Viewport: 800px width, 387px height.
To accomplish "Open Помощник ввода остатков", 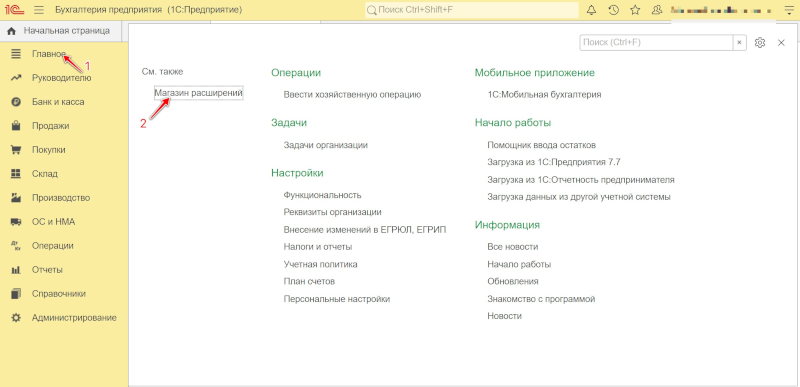I will (x=542, y=145).
